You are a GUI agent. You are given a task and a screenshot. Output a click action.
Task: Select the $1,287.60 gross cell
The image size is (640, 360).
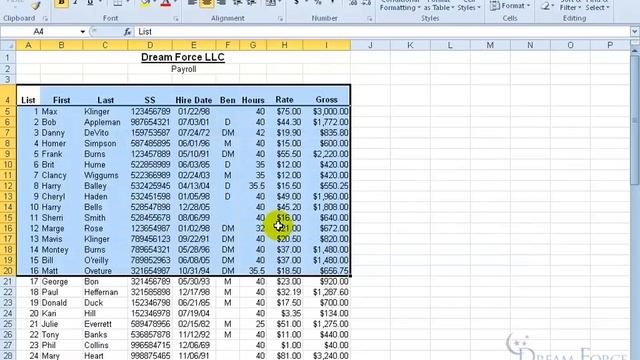pos(327,292)
